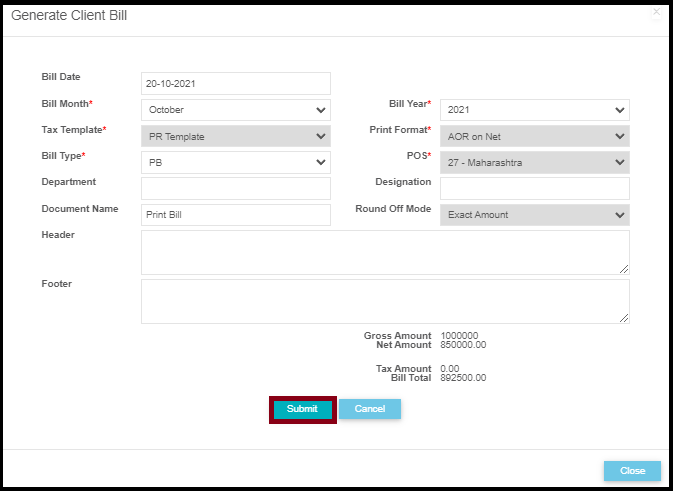This screenshot has height=491, width=673.
Task: Click the Generate Client Bill title
Action: pyautogui.click(x=69, y=15)
